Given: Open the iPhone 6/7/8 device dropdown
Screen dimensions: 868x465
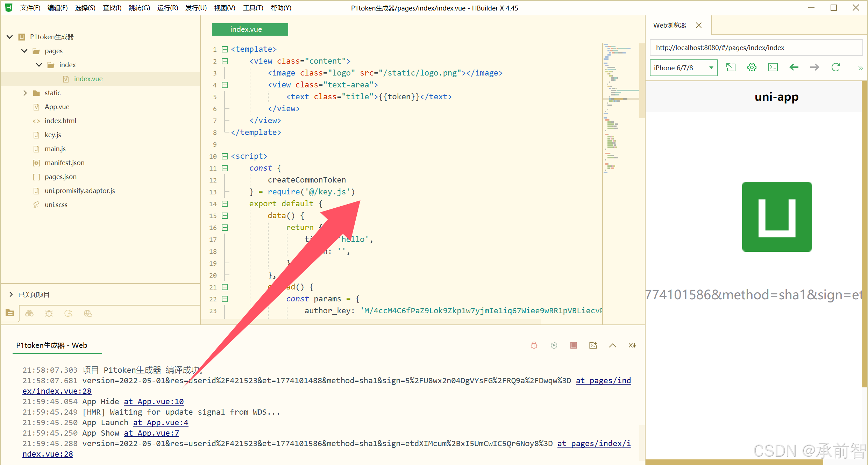Looking at the screenshot, I should click(x=683, y=68).
